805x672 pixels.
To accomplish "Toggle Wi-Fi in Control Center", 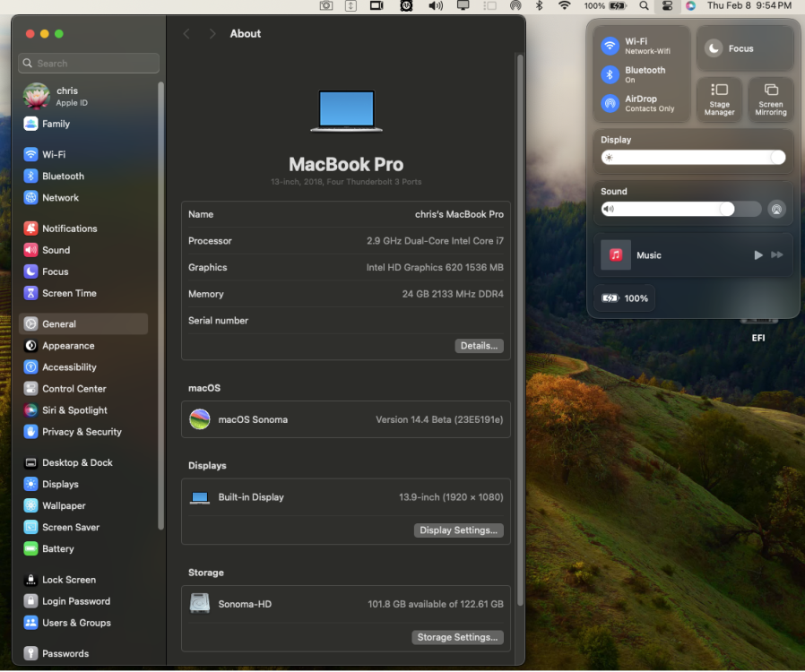I will point(610,46).
